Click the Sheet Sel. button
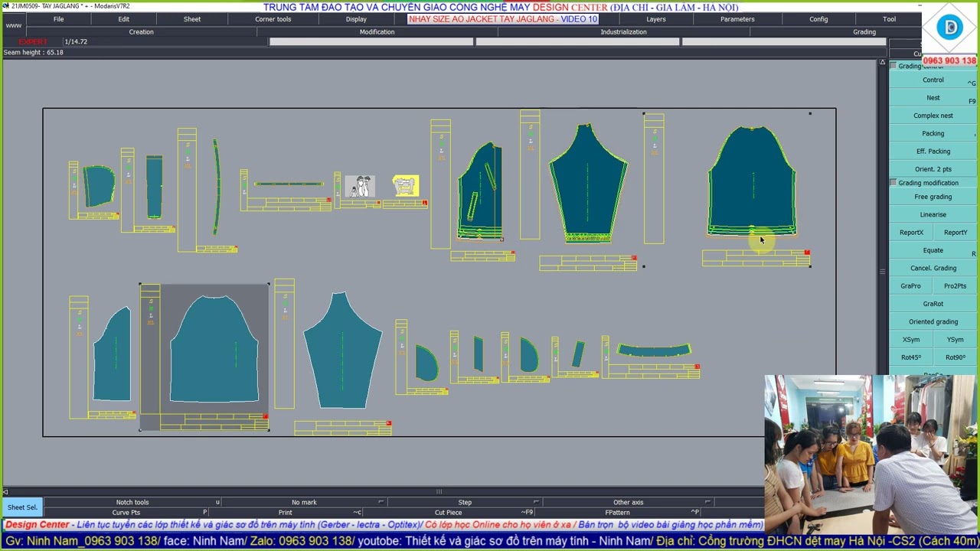980x551 pixels. [22, 507]
